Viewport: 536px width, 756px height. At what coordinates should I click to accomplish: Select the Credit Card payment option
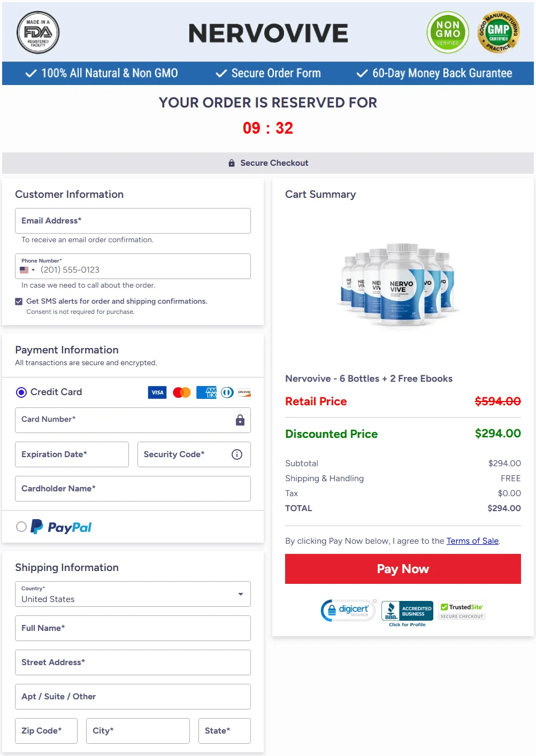(x=21, y=392)
